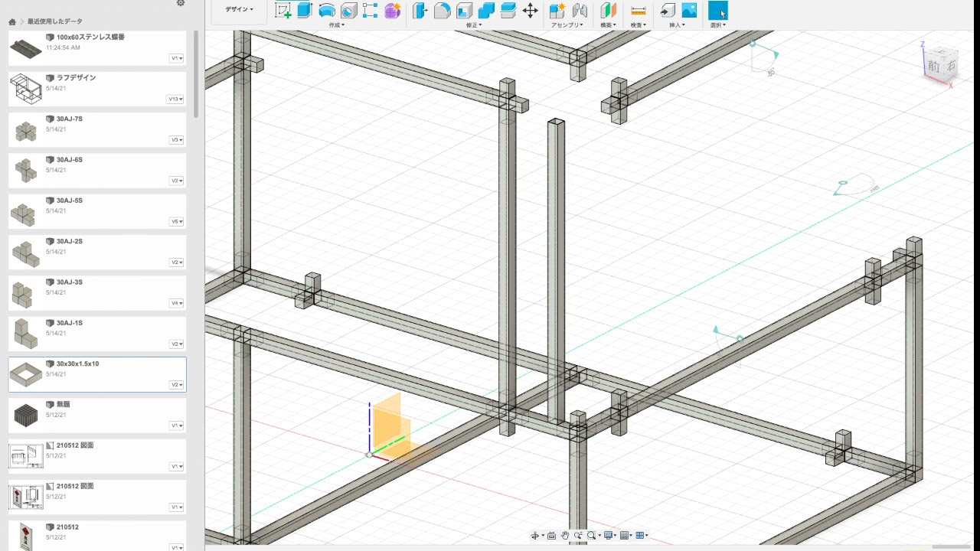Image resolution: width=980 pixels, height=551 pixels.
Task: Select the Pan hand tool
Action: (565, 536)
